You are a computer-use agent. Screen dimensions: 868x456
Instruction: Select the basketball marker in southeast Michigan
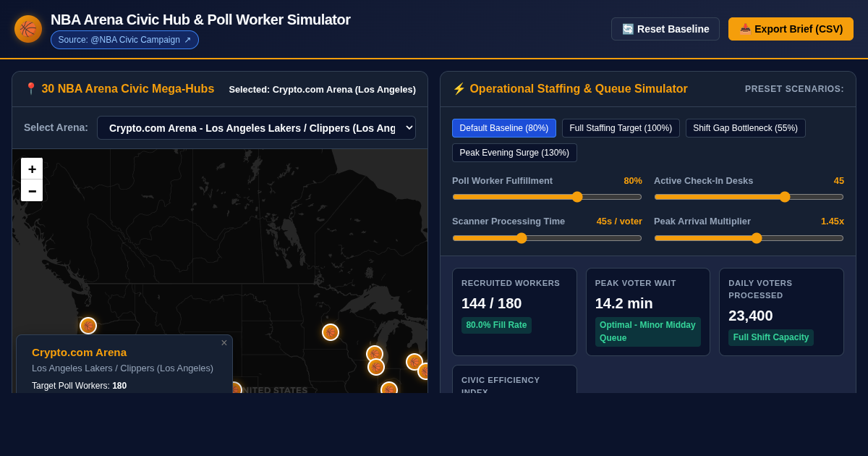click(414, 362)
